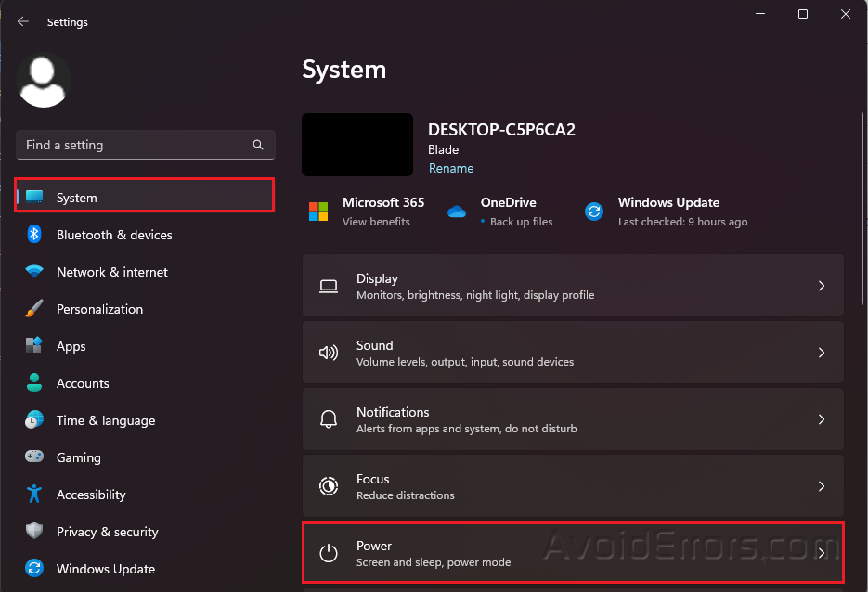This screenshot has width=868, height=592.
Task: Click the Network & internet wifi icon
Action: click(34, 272)
